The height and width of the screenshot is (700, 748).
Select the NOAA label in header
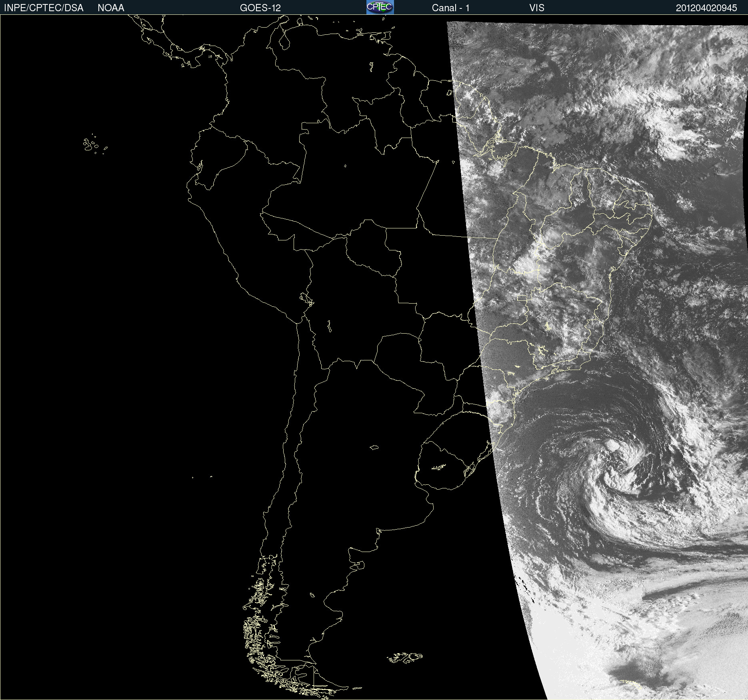111,8
